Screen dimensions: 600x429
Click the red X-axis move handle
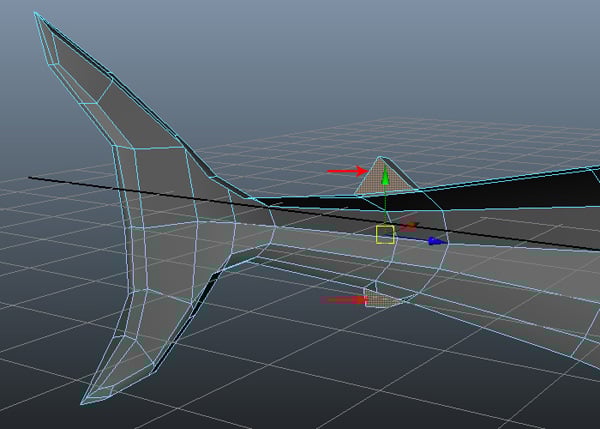tap(410, 226)
